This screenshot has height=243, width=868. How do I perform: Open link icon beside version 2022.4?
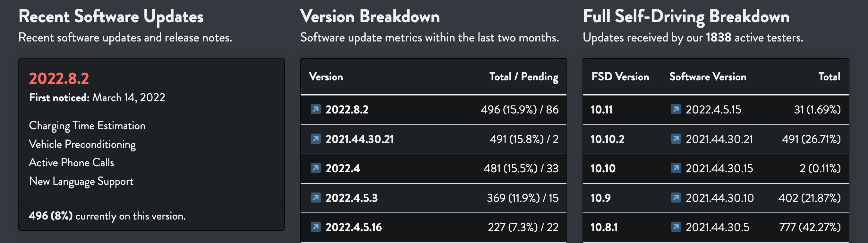pos(315,168)
